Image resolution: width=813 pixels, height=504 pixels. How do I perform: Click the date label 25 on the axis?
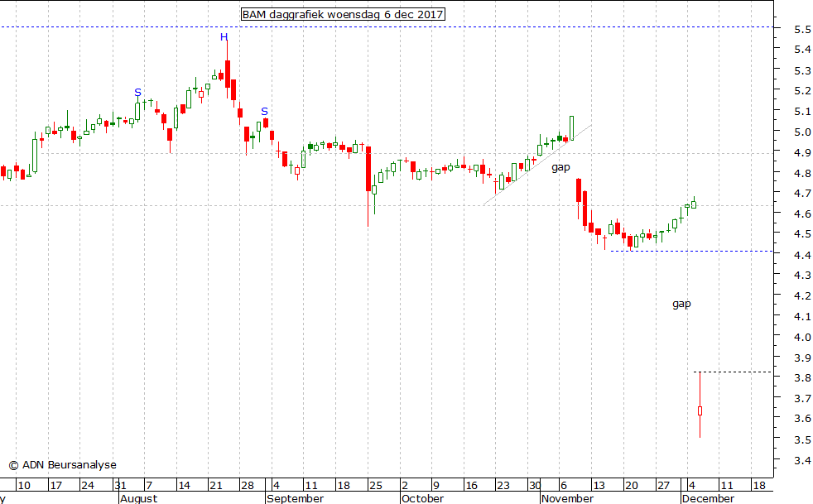375,486
